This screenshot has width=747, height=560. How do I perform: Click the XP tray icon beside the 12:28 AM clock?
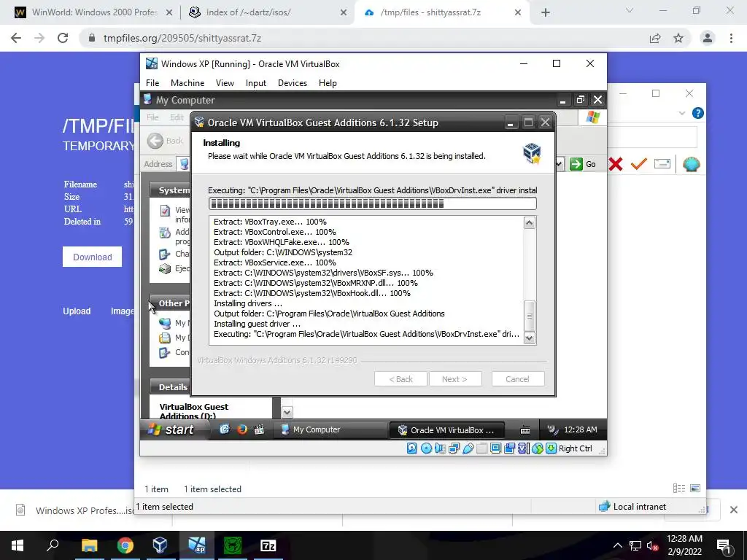553,429
